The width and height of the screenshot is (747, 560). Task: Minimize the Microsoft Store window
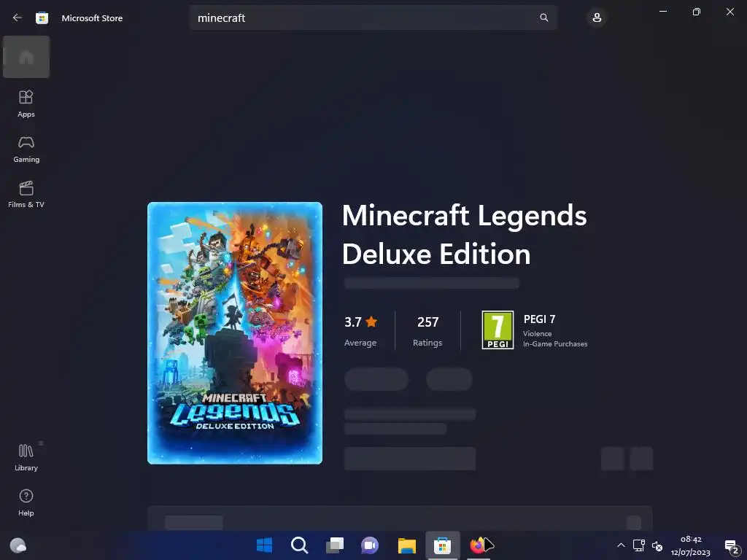(662, 12)
